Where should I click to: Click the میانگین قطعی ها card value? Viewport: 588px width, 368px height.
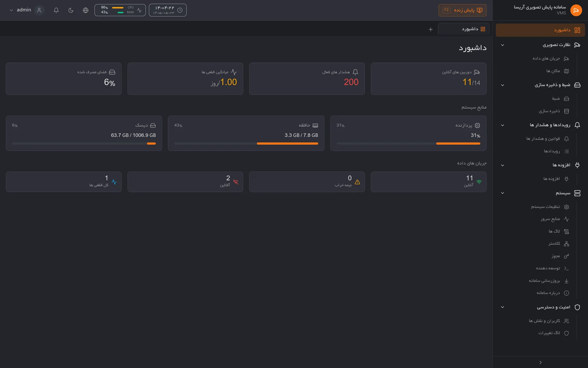(224, 82)
